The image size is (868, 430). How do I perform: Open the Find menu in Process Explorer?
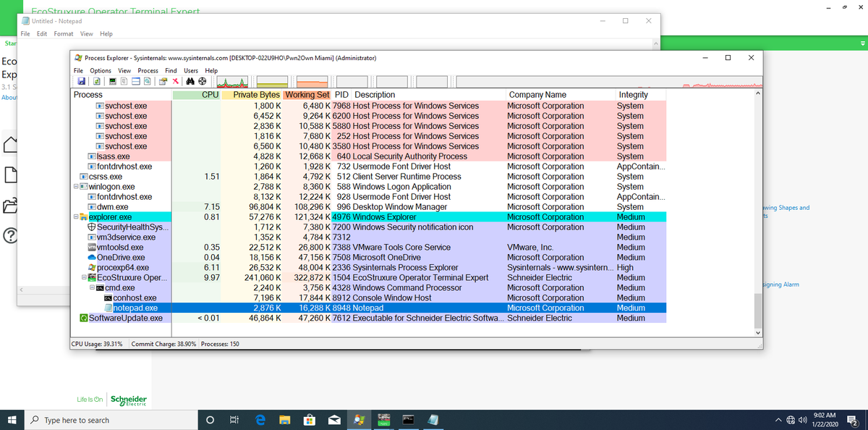click(171, 70)
